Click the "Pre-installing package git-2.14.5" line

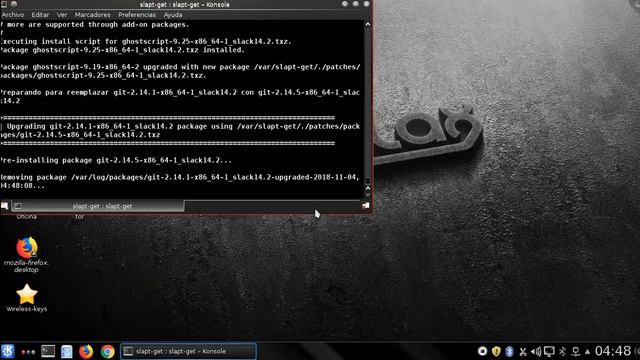pos(116,160)
